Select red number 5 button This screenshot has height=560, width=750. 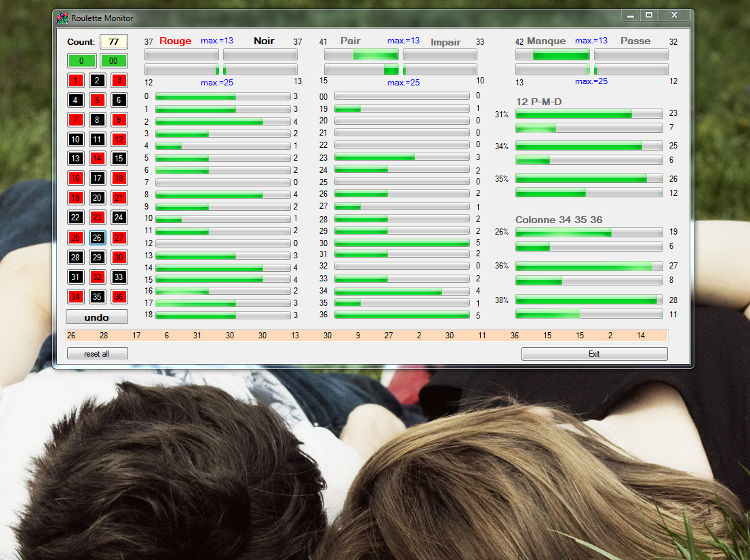97,100
